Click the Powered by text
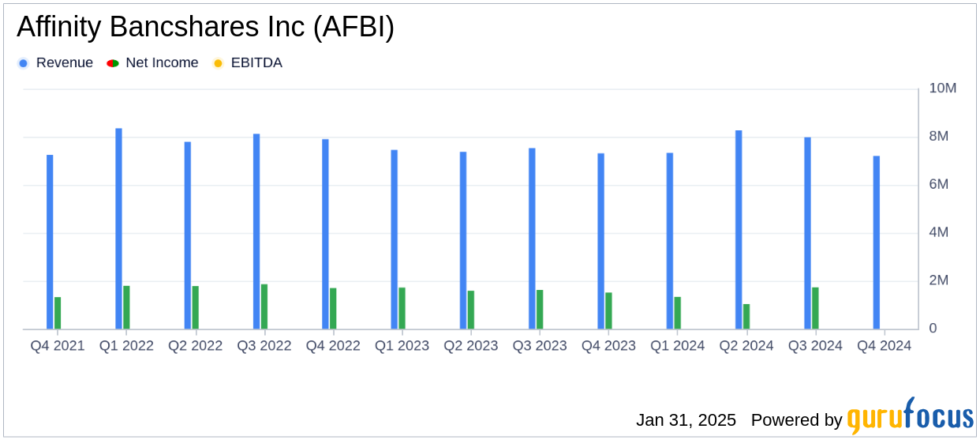 pyautogui.click(x=797, y=420)
